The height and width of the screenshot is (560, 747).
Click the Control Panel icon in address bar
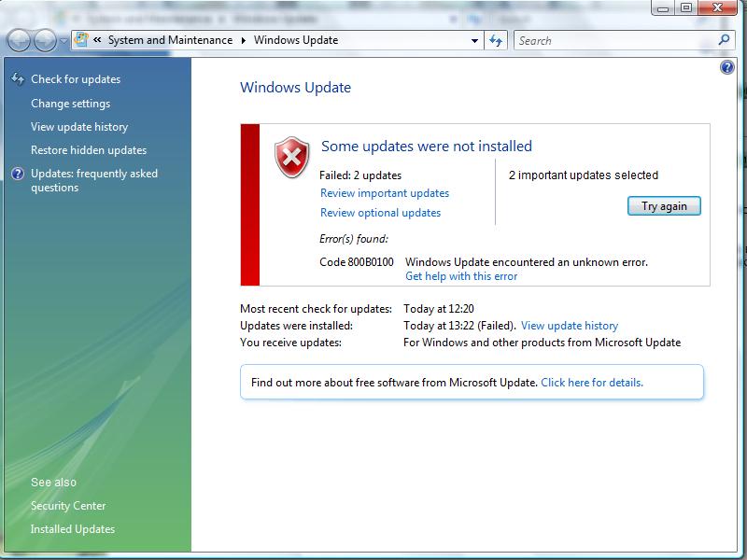tap(81, 39)
